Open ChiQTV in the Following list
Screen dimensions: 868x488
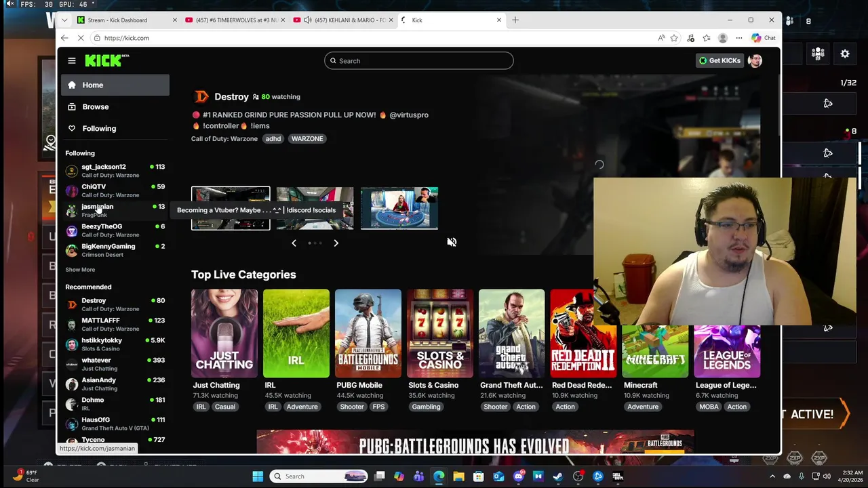coord(115,190)
